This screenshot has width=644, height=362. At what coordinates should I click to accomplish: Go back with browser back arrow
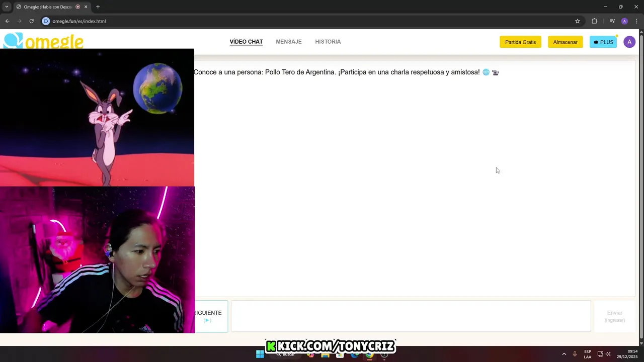pos(7,21)
